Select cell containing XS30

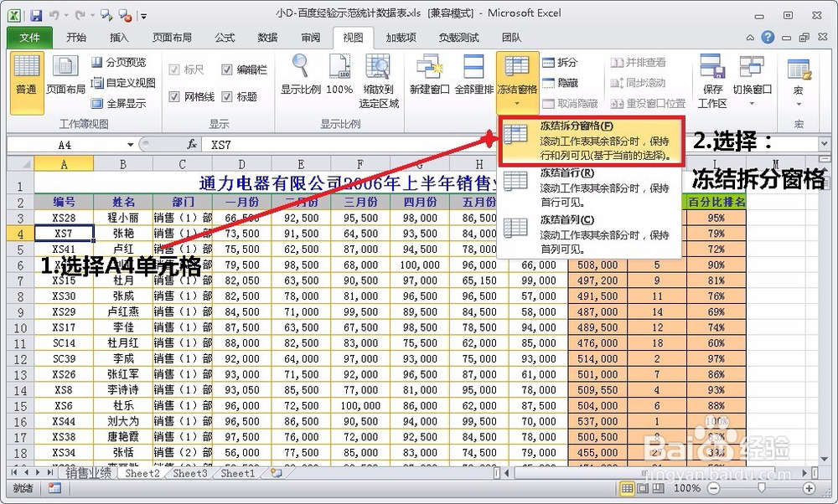pyautogui.click(x=65, y=296)
